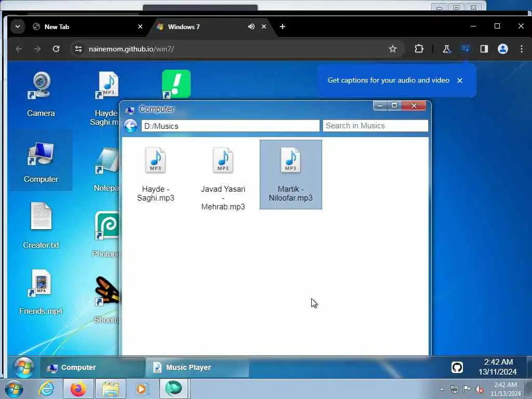Open the Notepad desktop shortcut
Image resolution: width=532 pixels, height=399 pixels.
(x=107, y=169)
